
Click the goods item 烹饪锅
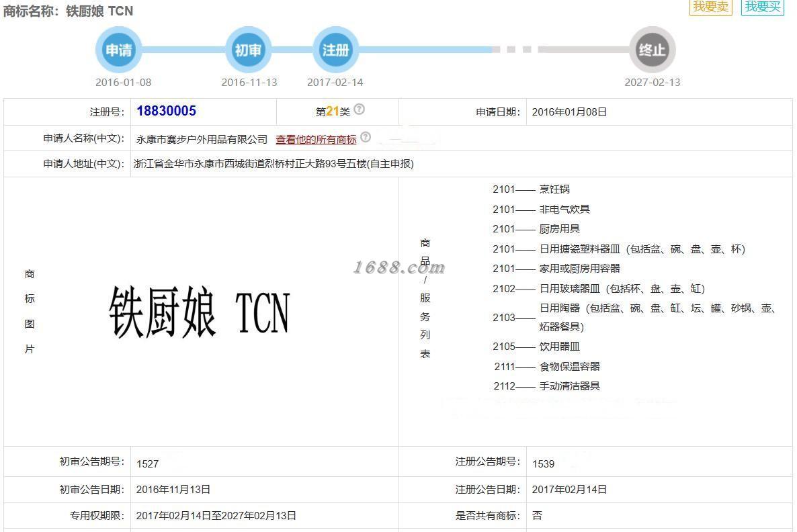click(554, 189)
